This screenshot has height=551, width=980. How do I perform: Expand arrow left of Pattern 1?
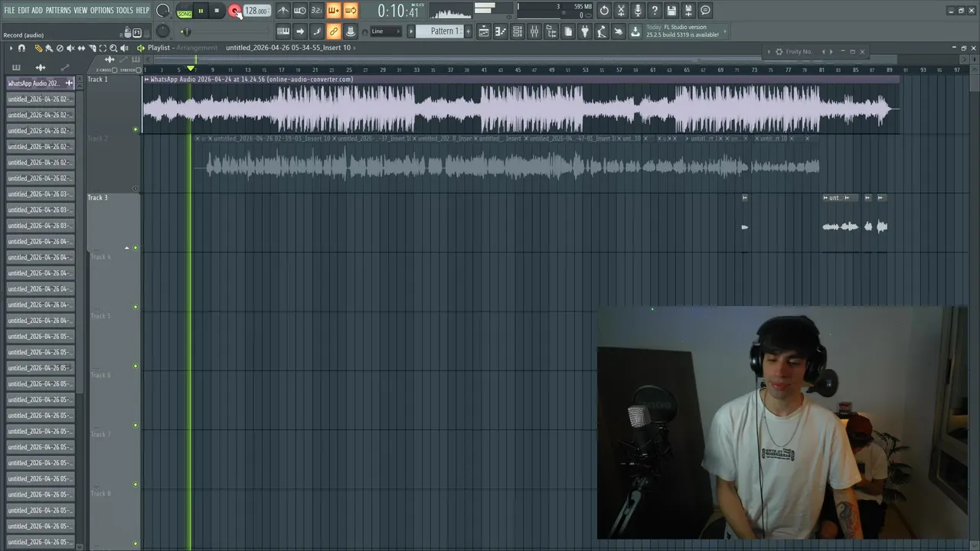point(410,31)
